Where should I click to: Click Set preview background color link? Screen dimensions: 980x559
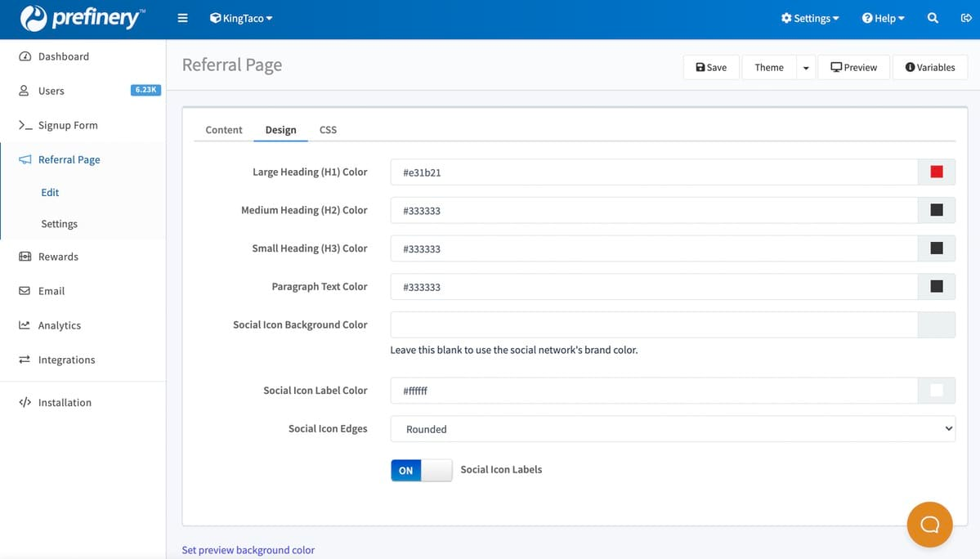tap(248, 550)
